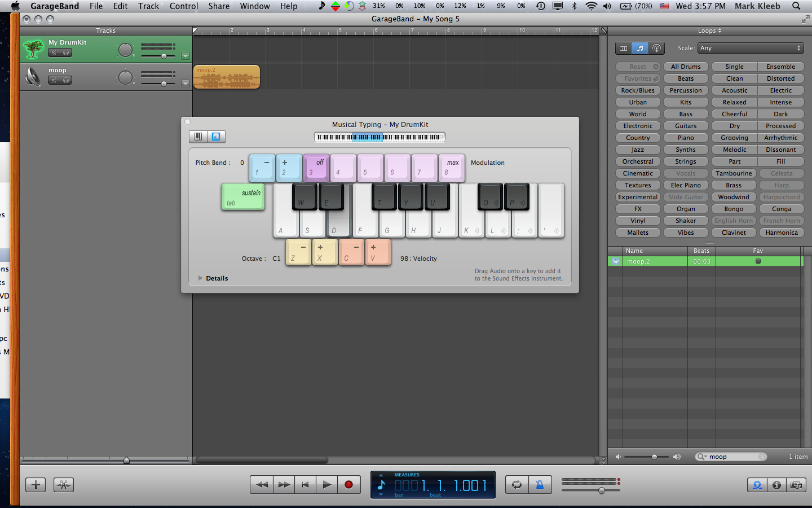
Task: Open the Apple menu
Action: point(15,6)
